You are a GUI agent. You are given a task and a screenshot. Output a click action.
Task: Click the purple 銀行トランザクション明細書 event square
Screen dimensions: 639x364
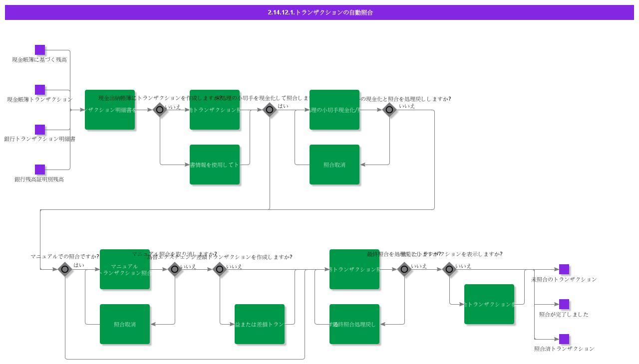(x=40, y=130)
